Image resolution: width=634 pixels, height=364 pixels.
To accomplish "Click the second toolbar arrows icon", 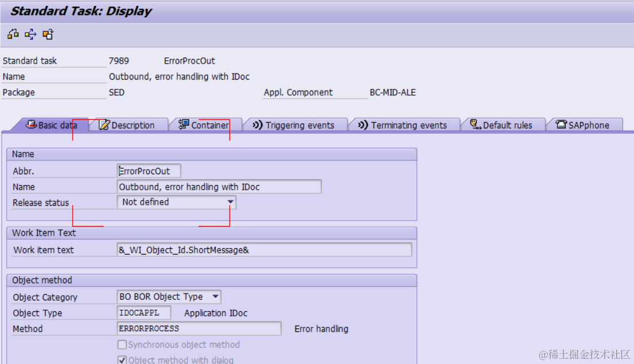I will point(30,34).
